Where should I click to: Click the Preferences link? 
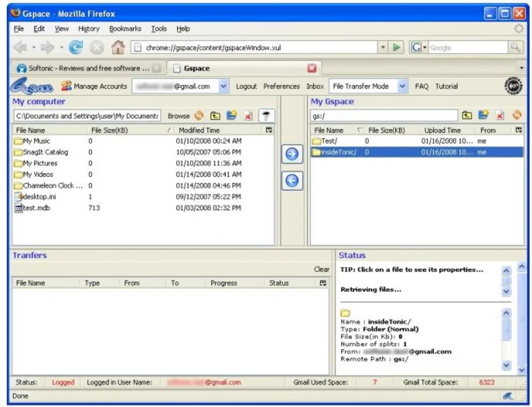click(281, 87)
